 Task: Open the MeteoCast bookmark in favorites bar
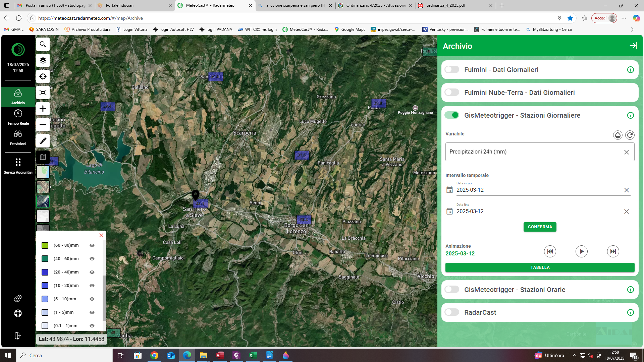306,29
